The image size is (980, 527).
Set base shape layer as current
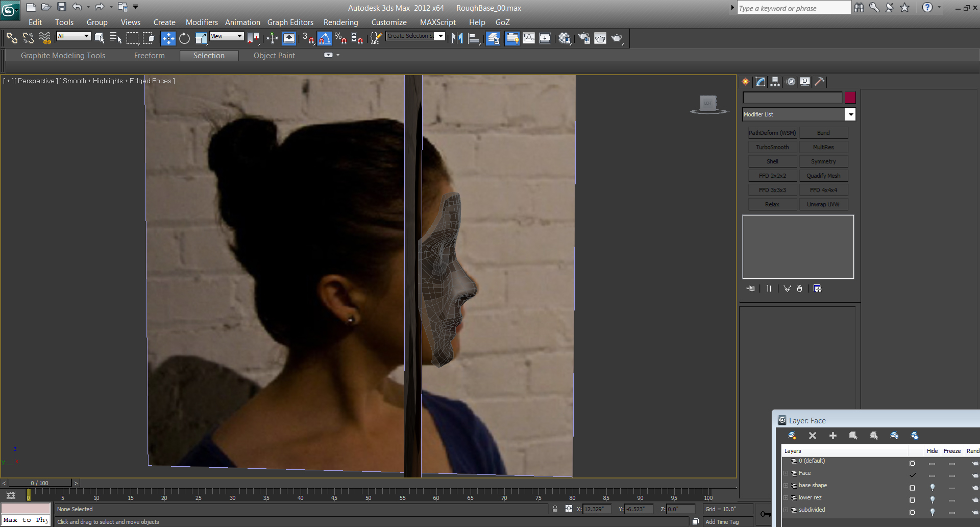(912, 488)
